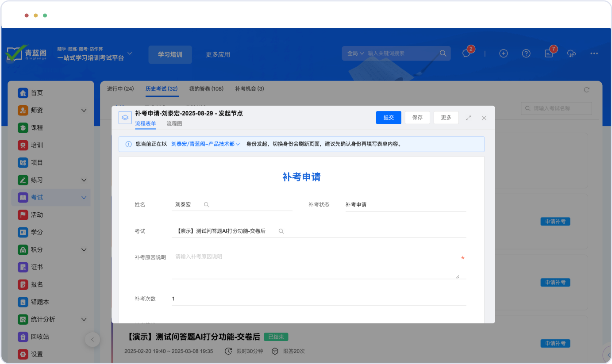
Task: Expand the 统计分析 sidebar section
Action: pyautogui.click(x=84, y=319)
